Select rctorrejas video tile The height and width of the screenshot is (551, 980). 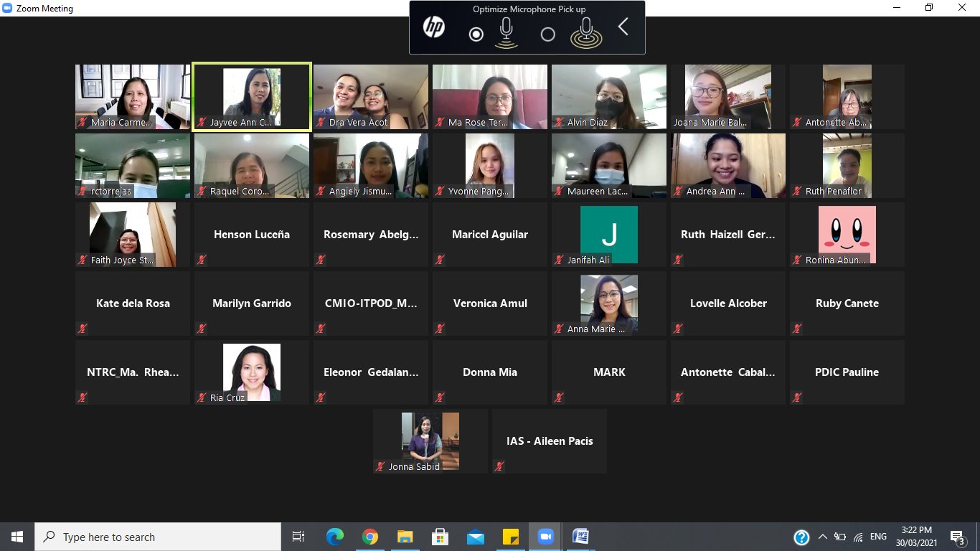pos(133,166)
